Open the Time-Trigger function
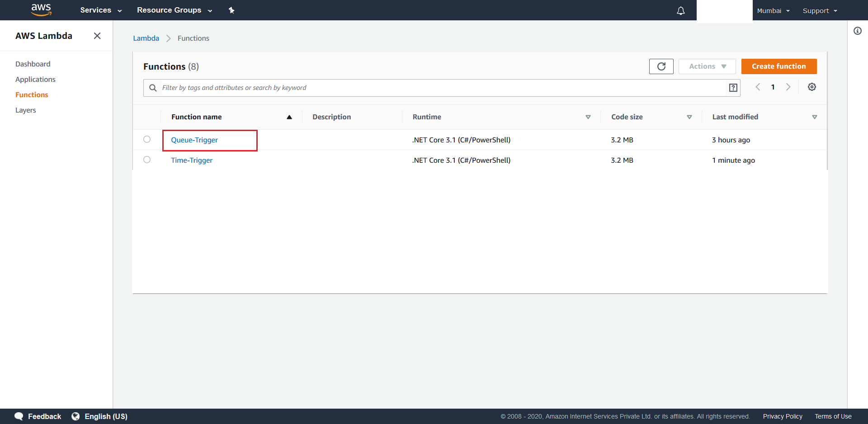 (192, 160)
